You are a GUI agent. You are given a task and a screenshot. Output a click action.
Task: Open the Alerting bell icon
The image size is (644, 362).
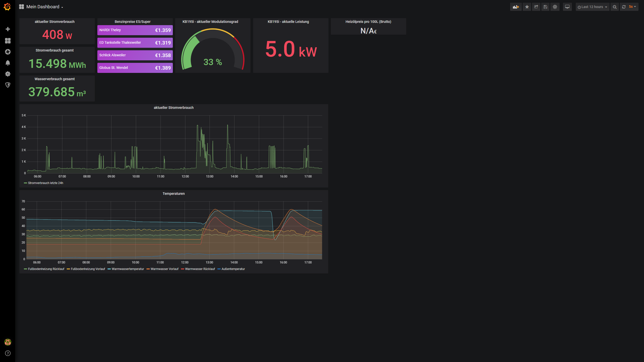[8, 63]
